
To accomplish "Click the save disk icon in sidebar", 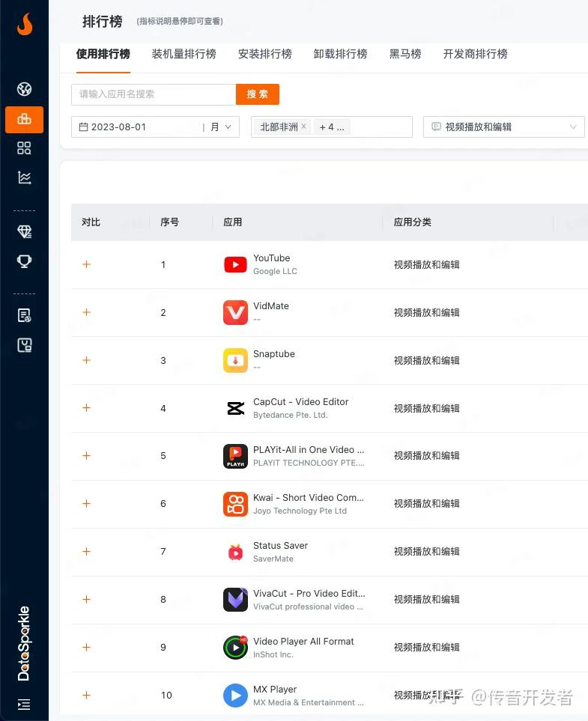I will coord(25,345).
